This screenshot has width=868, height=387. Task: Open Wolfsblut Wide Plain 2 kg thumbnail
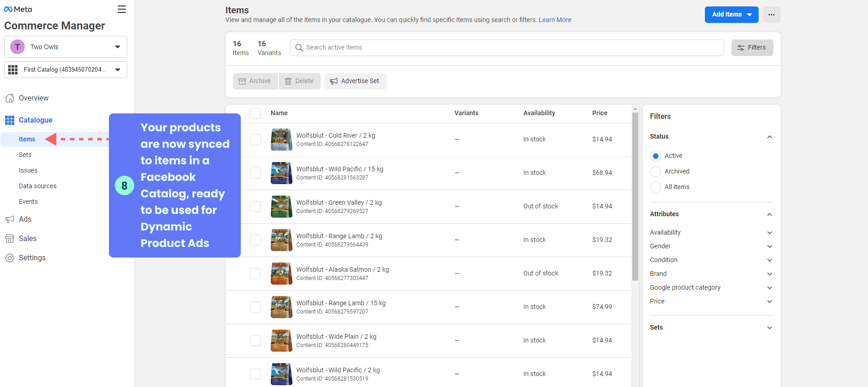click(x=282, y=341)
